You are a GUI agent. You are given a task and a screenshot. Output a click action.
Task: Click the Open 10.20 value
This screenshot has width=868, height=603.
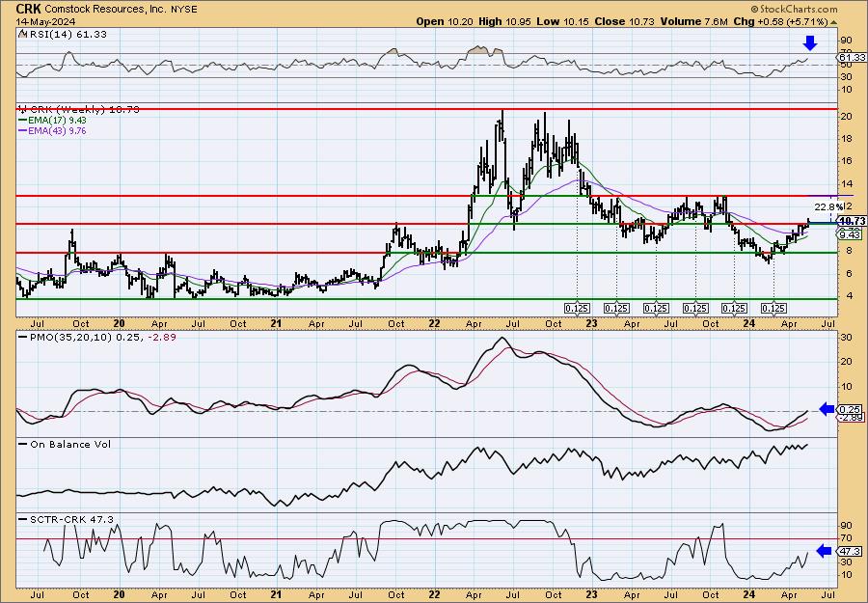pyautogui.click(x=445, y=21)
